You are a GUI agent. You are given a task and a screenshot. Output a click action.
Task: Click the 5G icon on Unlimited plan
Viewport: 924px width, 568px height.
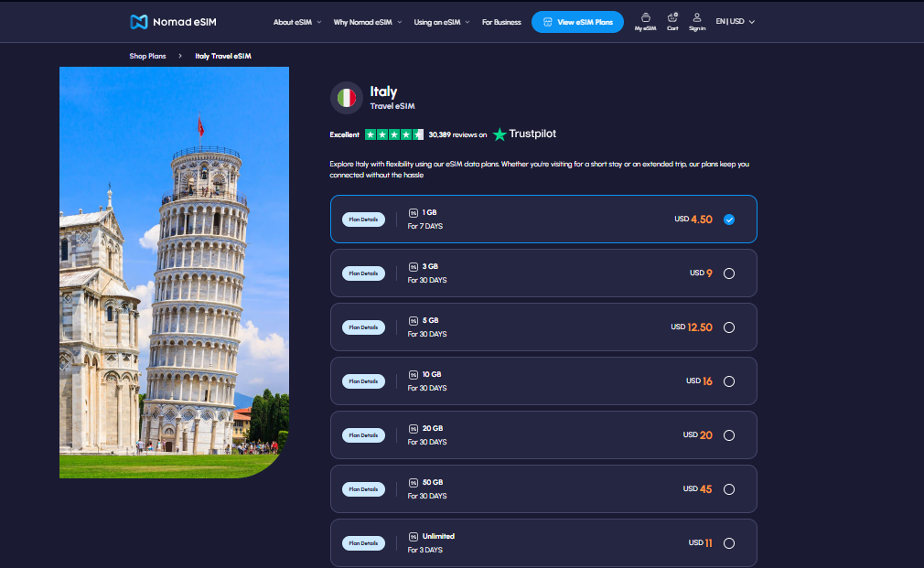(x=414, y=537)
